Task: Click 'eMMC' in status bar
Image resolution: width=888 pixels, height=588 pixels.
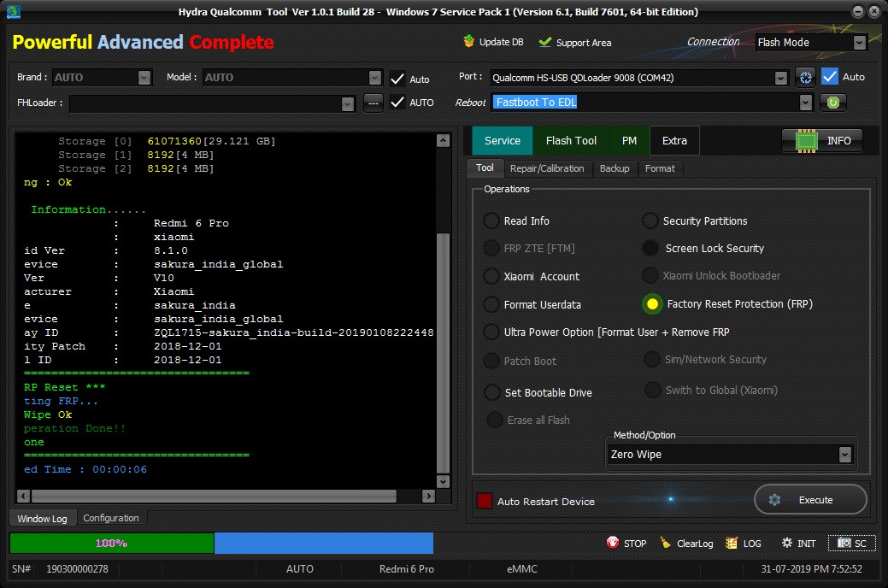Action: (x=521, y=568)
